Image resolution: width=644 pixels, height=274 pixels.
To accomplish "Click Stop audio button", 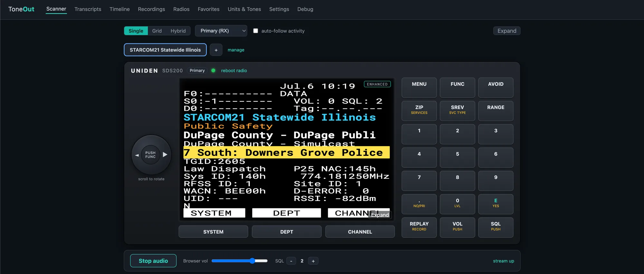I will [153, 261].
